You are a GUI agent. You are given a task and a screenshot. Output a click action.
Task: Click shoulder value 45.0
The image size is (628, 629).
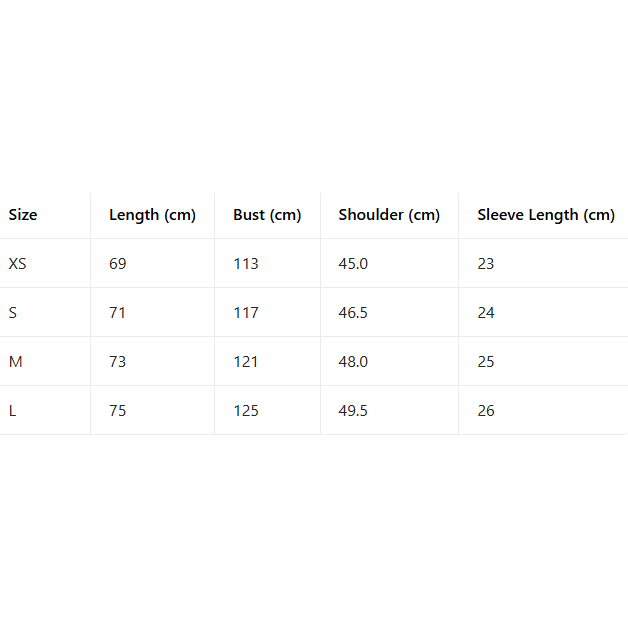(353, 264)
